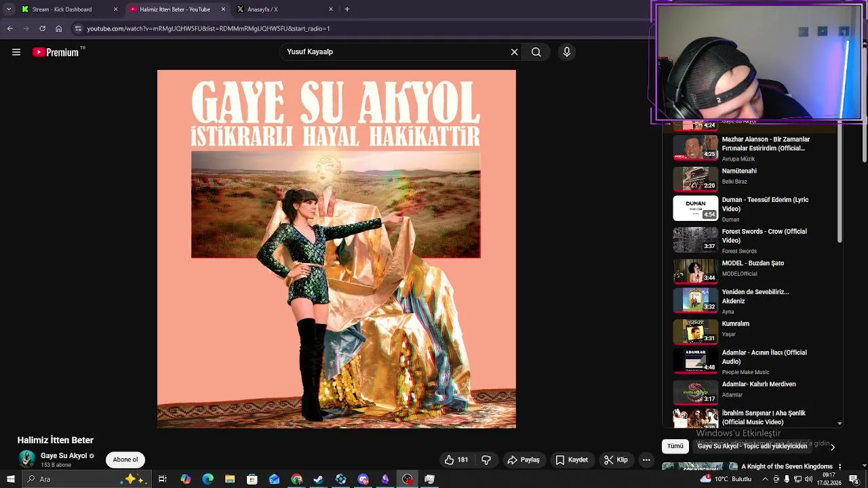Play MODEL - Buzdan Şato

[x=753, y=270]
